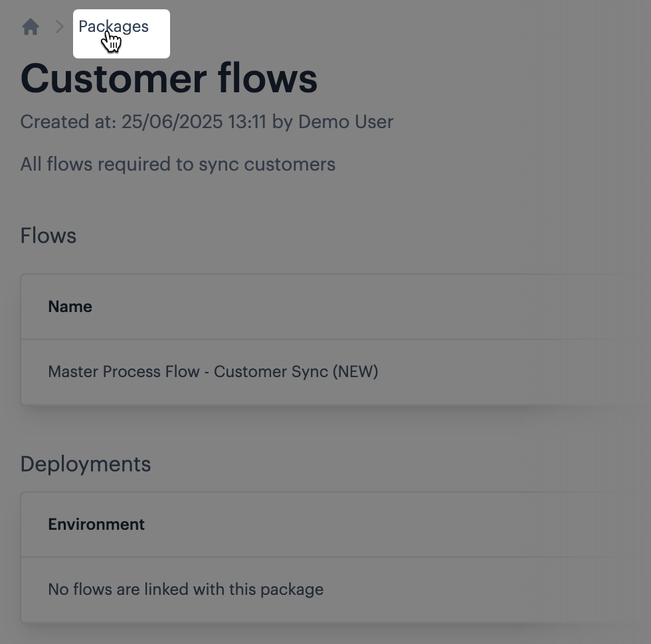Select the Environment column header
Image resolution: width=651 pixels, height=644 pixels.
(96, 524)
